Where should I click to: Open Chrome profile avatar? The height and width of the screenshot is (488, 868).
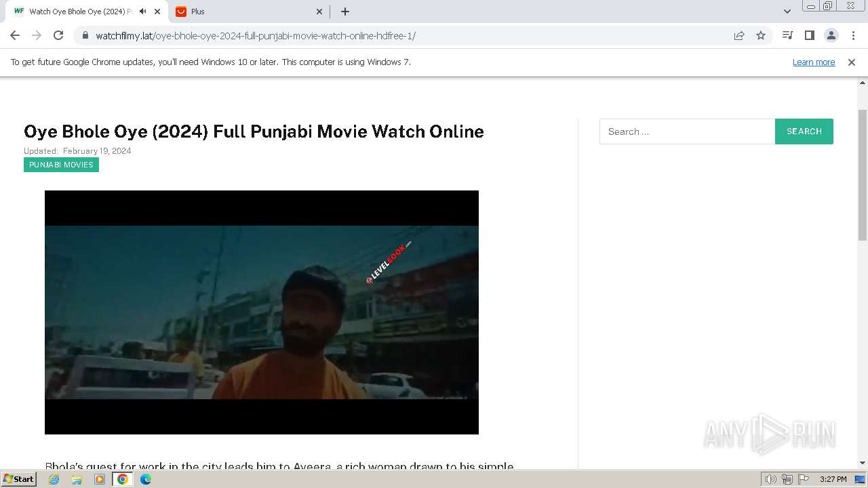click(x=831, y=35)
